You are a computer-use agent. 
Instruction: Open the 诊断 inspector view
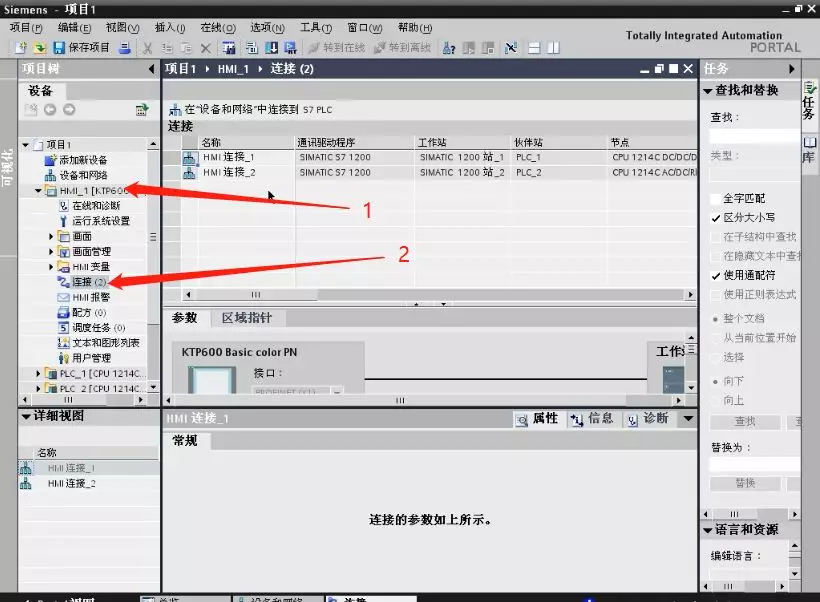[656, 420]
